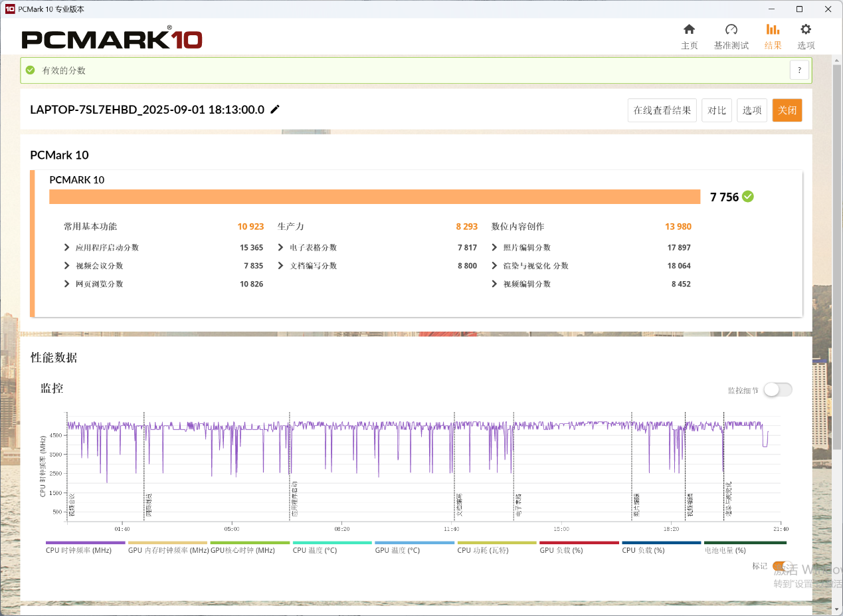Expand 视频会议分数 details
This screenshot has height=616, width=843.
pyautogui.click(x=67, y=266)
